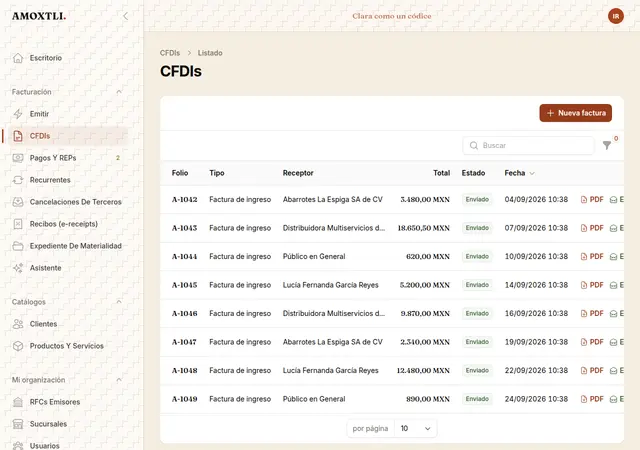This screenshot has width=640, height=450.
Task: Click receptor Abarrotes La Espiga for A-1047
Action: click(x=333, y=342)
